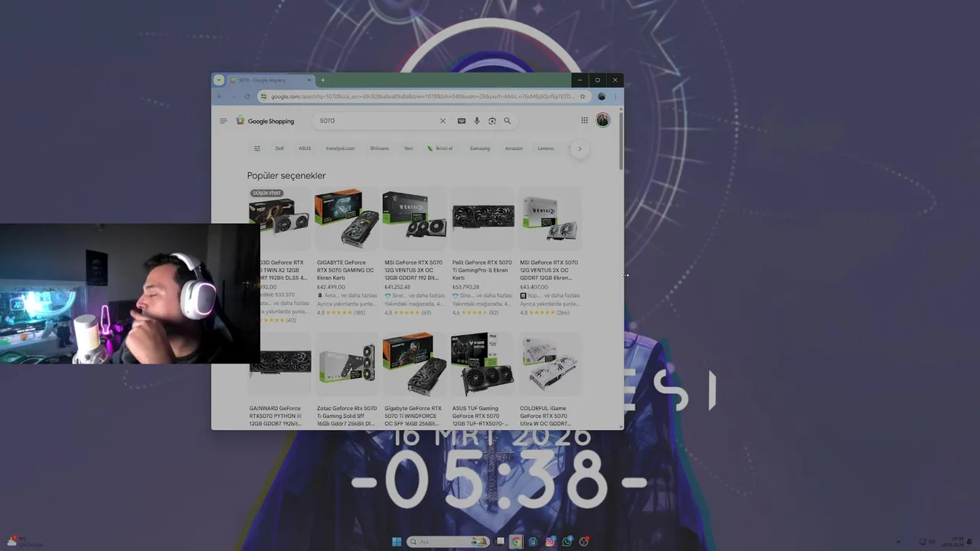Open Chrome tab search dropdown
Image resolution: width=980 pixels, height=551 pixels.
[218, 80]
